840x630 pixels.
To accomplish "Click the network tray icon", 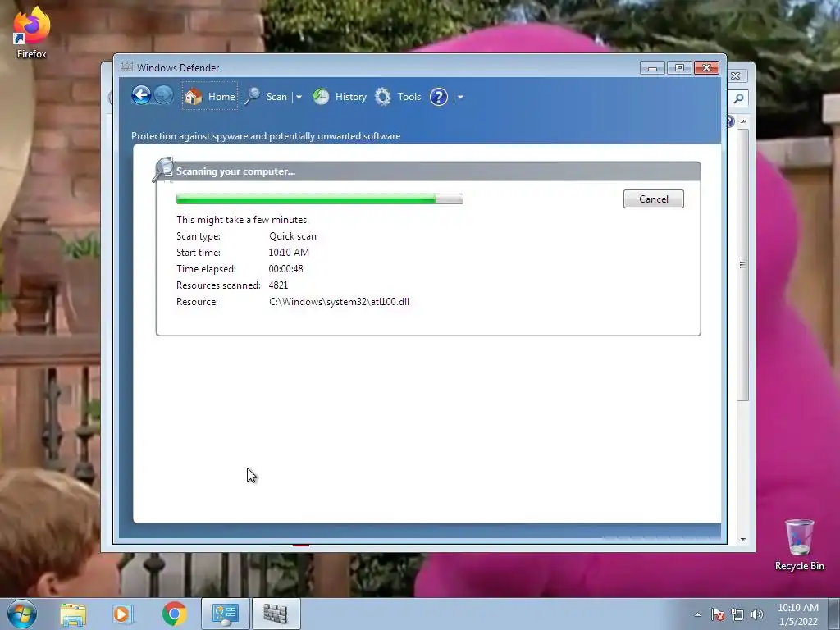I will [737, 614].
